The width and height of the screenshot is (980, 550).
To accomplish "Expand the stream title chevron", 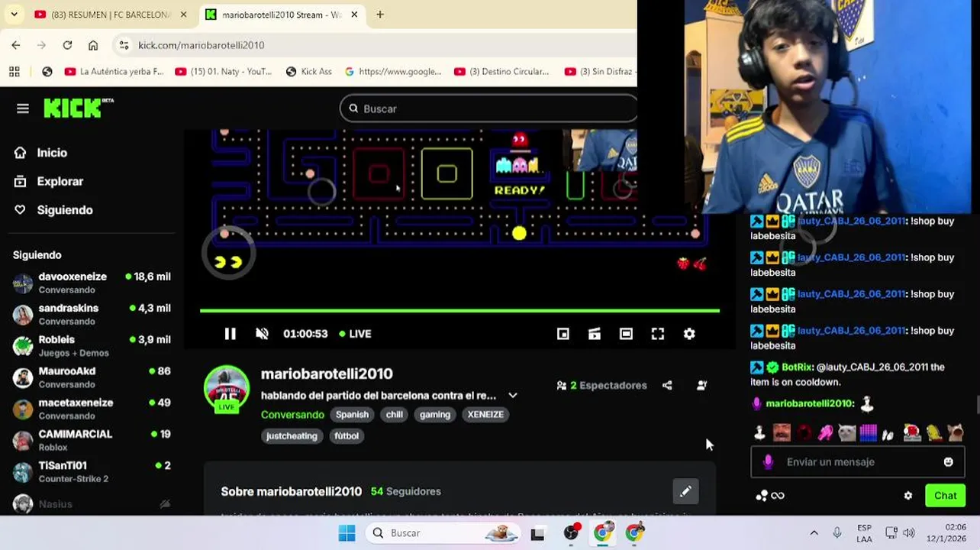I will (513, 396).
